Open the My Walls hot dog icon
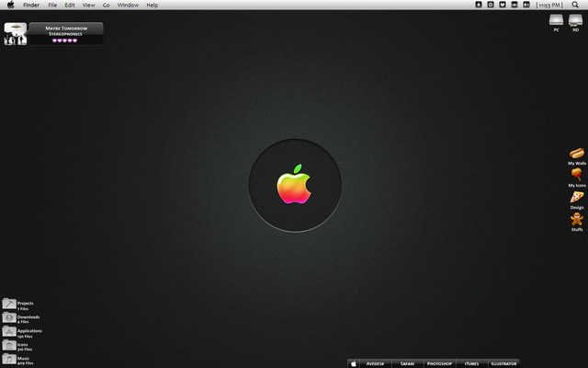This screenshot has width=588, height=368. click(x=577, y=154)
